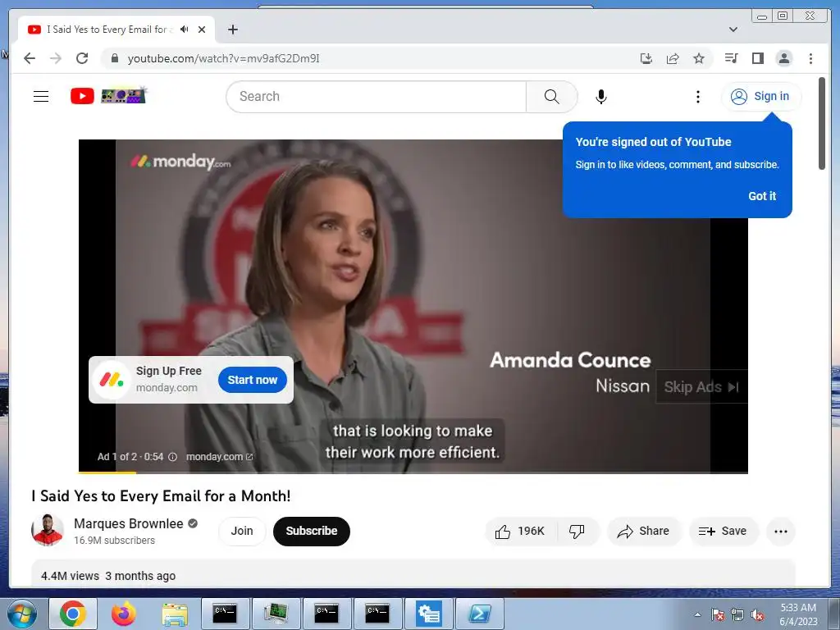The height and width of the screenshot is (630, 840).
Task: Click the ad progress bar
Action: pyautogui.click(x=413, y=472)
